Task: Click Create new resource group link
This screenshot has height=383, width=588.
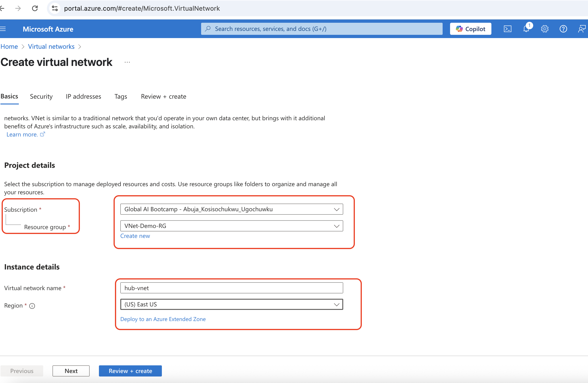Action: point(135,236)
